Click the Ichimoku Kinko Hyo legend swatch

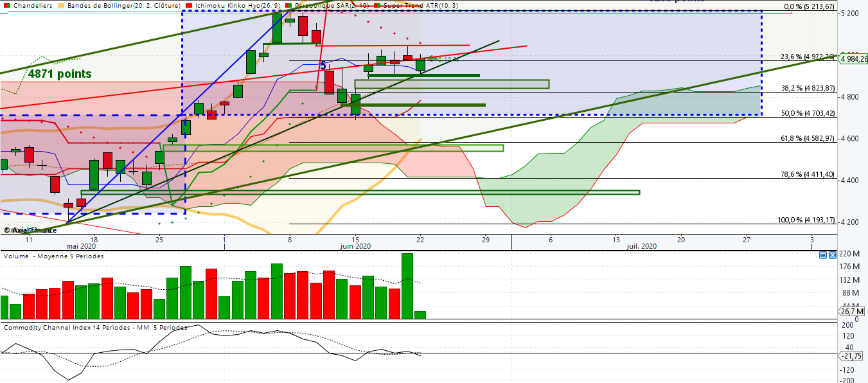pos(190,5)
